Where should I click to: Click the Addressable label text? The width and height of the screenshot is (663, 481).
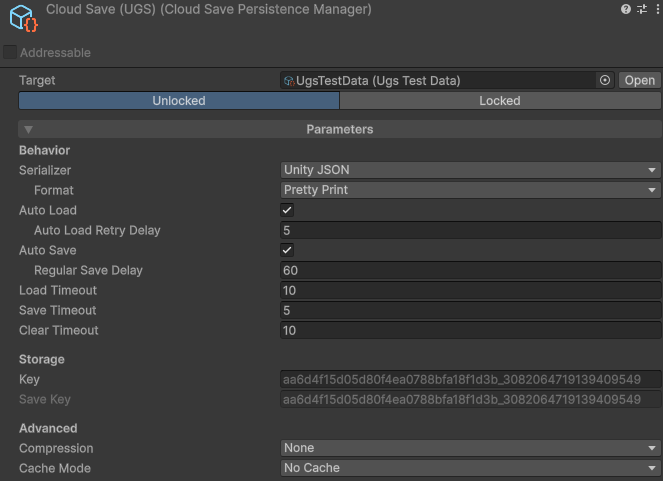click(55, 53)
